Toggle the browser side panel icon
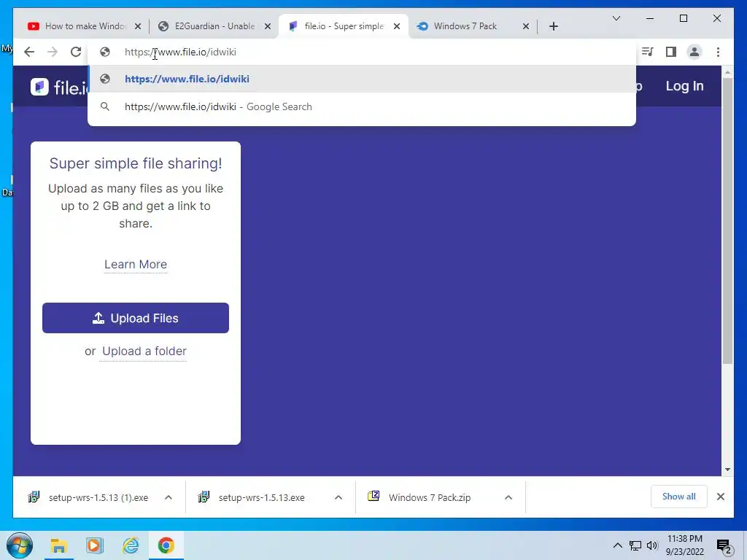 tap(671, 52)
